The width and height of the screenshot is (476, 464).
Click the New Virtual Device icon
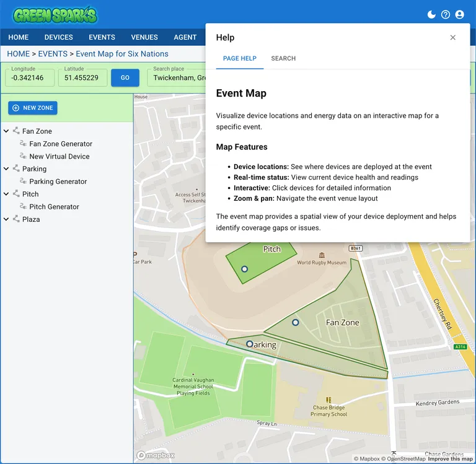[23, 157]
